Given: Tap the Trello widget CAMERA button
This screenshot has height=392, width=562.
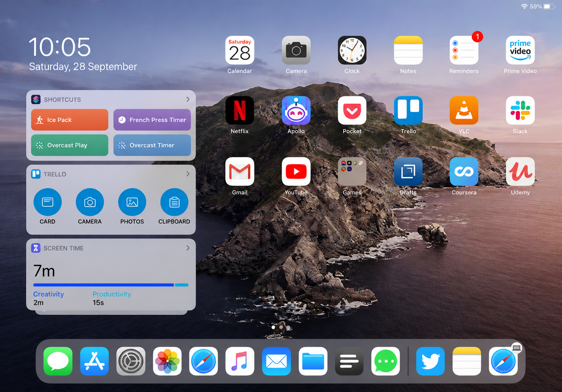Looking at the screenshot, I should (x=90, y=202).
